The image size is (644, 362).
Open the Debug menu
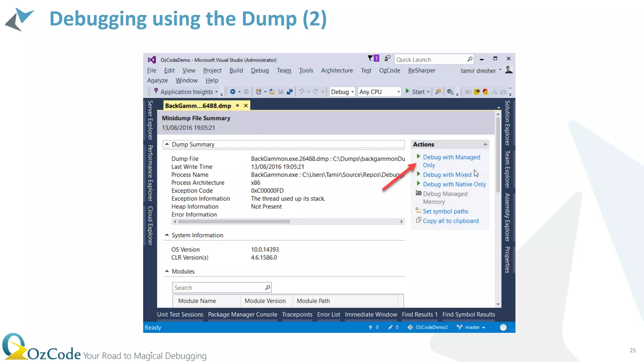point(260,70)
